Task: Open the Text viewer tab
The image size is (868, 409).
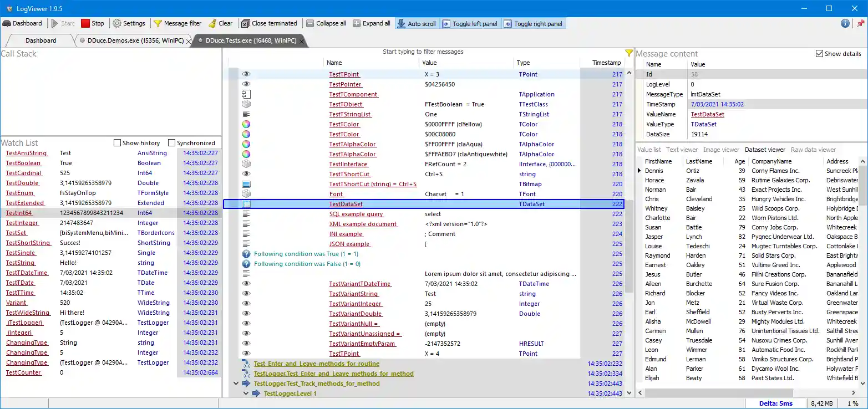Action: 682,149
